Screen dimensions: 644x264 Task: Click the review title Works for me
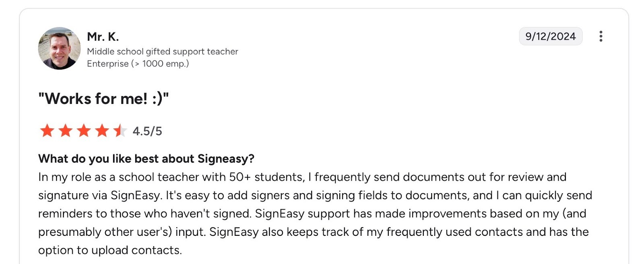point(105,98)
